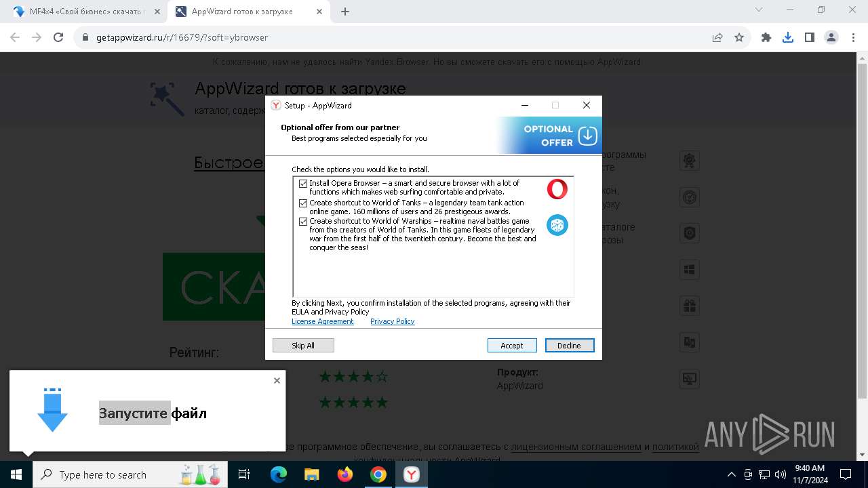
Task: Open volume control in system tray
Action: 780,474
